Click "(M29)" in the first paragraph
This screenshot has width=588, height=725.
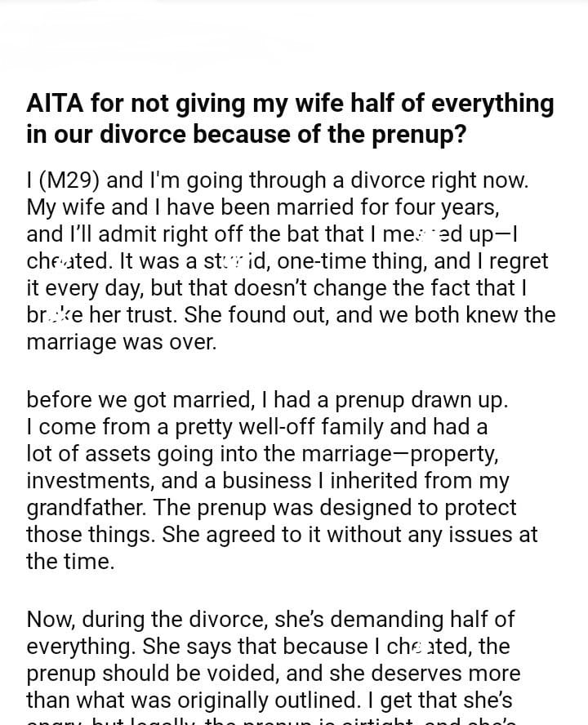[x=69, y=179]
